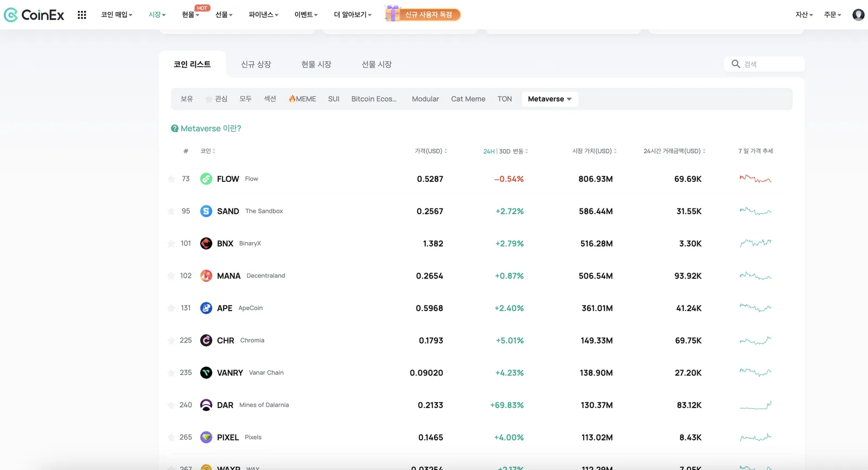Switch to the 신규 상장 tab
868x470 pixels.
pyautogui.click(x=256, y=64)
